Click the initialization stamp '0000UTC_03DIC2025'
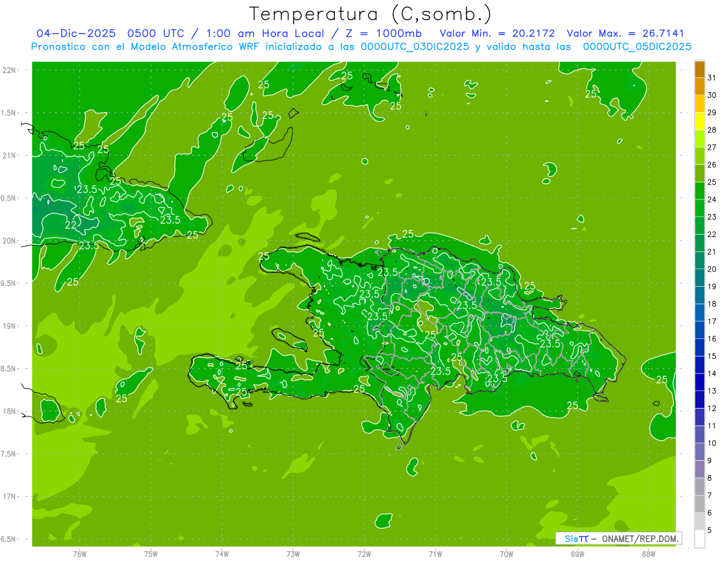Screen dimensions: 728x562 (x=414, y=47)
